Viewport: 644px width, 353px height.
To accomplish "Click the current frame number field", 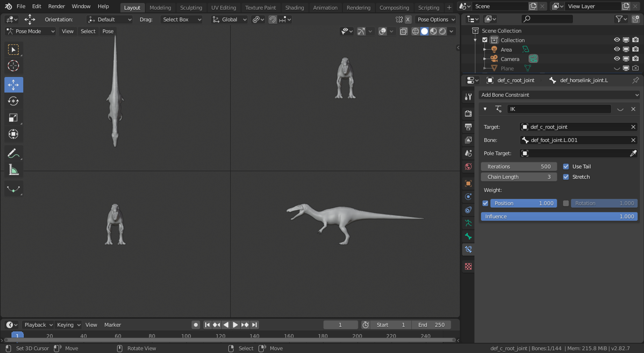I will [x=340, y=325].
